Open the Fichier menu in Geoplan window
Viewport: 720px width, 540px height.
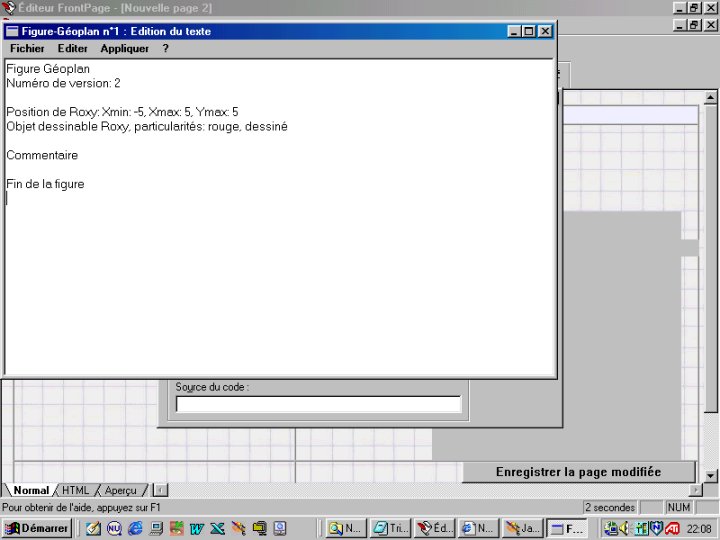[27, 48]
